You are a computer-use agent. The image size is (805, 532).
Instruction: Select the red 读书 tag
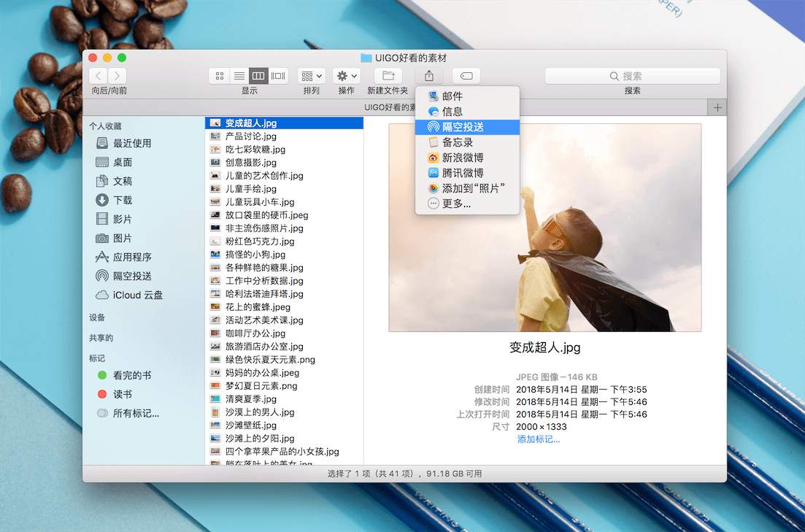[115, 394]
